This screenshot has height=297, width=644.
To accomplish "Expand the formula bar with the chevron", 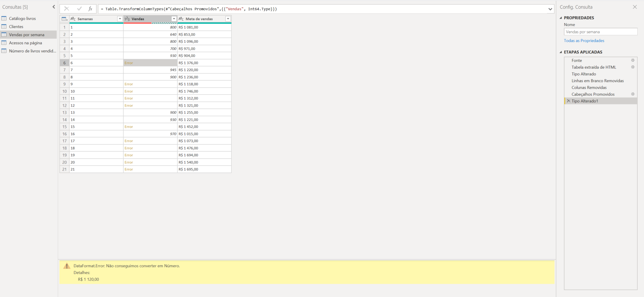I will tap(550, 9).
